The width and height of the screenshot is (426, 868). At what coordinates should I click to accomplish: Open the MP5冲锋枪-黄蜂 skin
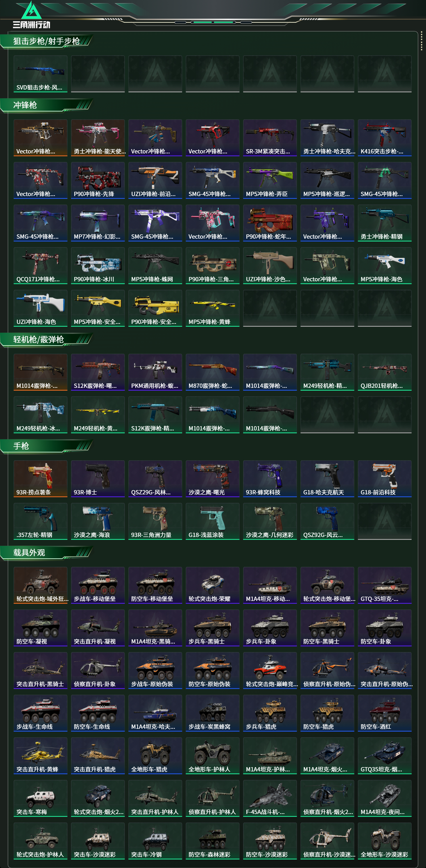point(212,308)
